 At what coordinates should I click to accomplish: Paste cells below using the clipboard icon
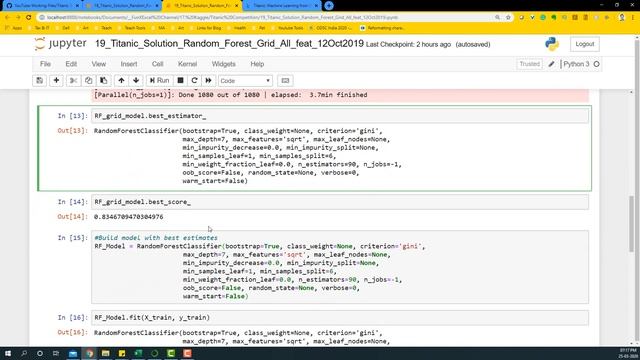click(x=104, y=80)
